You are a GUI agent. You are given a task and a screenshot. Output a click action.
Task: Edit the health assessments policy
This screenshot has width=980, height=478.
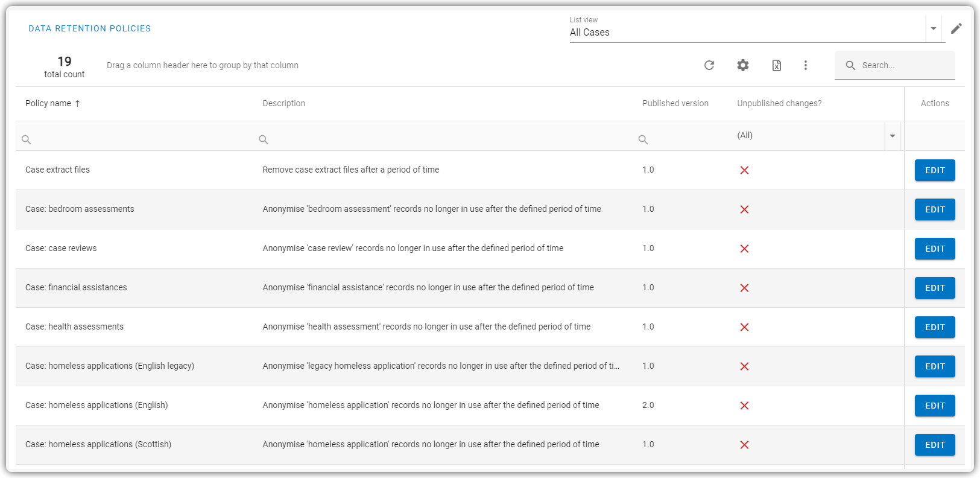[935, 327]
